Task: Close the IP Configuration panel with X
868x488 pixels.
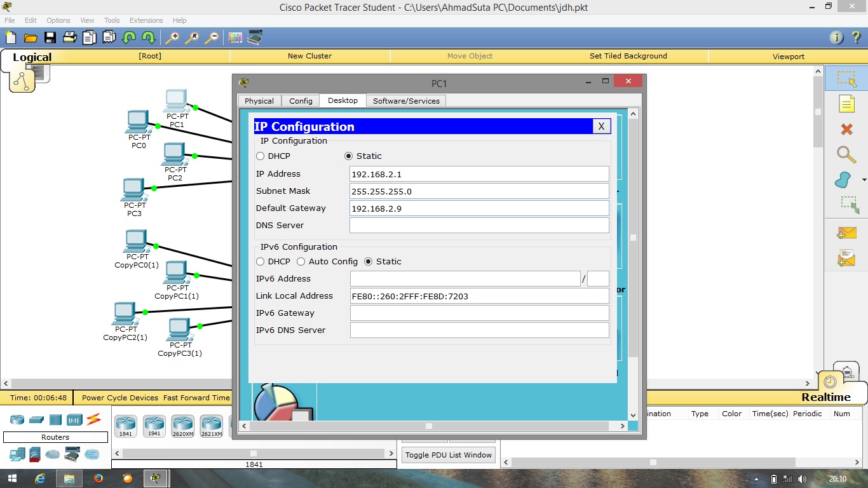Action: 601,126
